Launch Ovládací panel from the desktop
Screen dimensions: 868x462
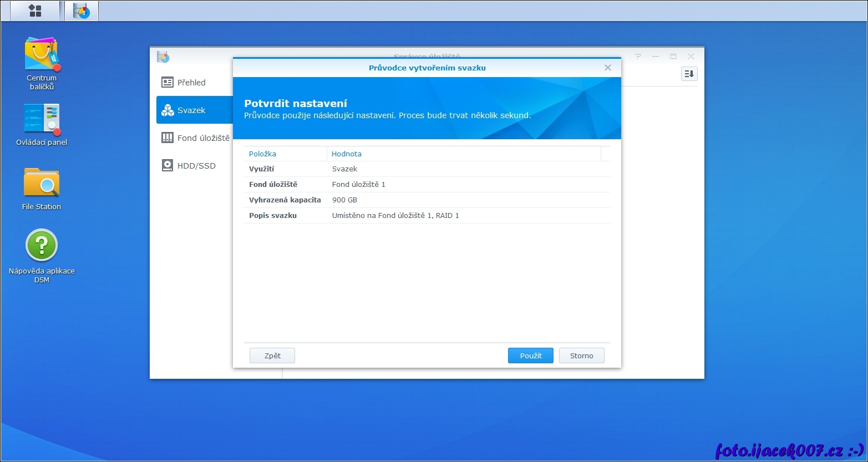(x=42, y=119)
